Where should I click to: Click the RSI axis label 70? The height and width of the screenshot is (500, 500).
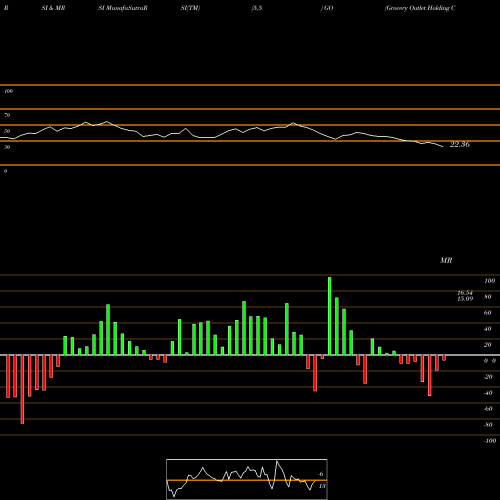pos(7,115)
